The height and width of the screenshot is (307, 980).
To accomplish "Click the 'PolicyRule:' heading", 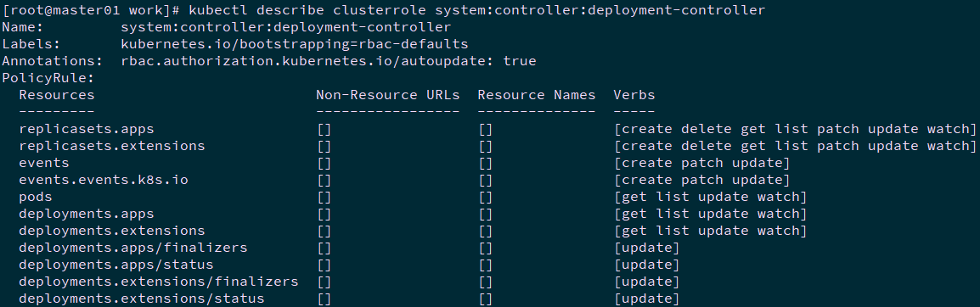I will 48,79.
